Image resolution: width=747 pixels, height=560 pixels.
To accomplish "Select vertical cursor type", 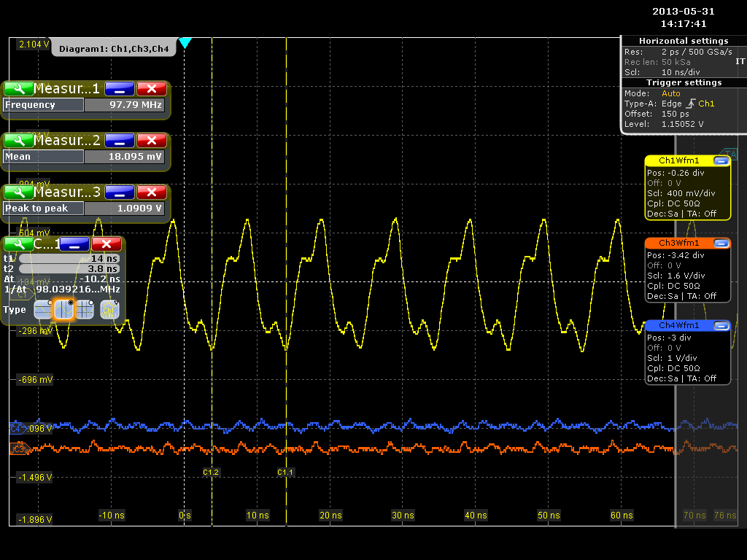I will click(64, 310).
